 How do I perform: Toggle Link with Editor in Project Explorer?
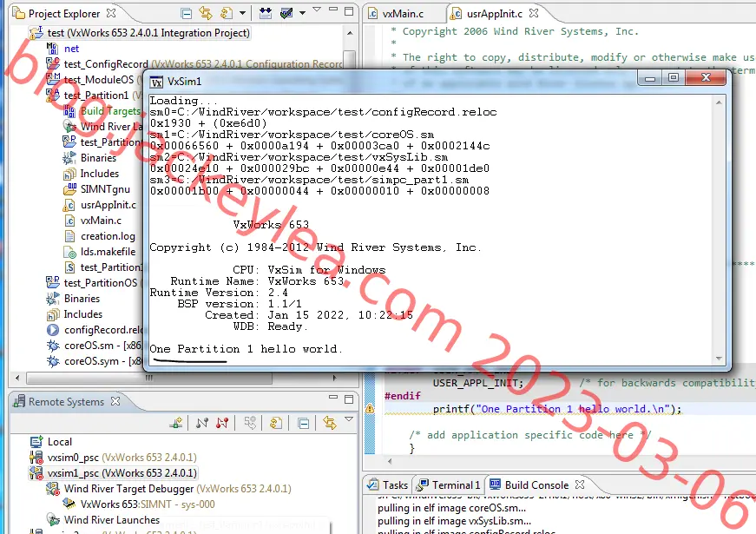[206, 14]
